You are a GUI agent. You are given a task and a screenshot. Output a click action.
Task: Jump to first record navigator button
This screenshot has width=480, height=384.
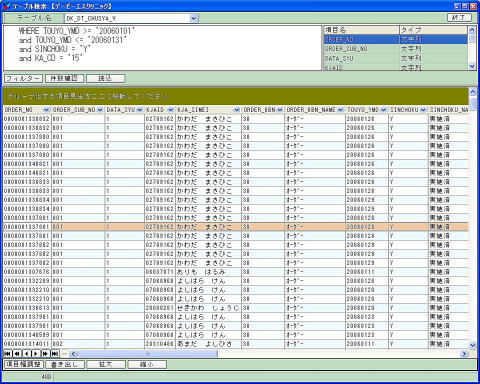[x=7, y=354]
